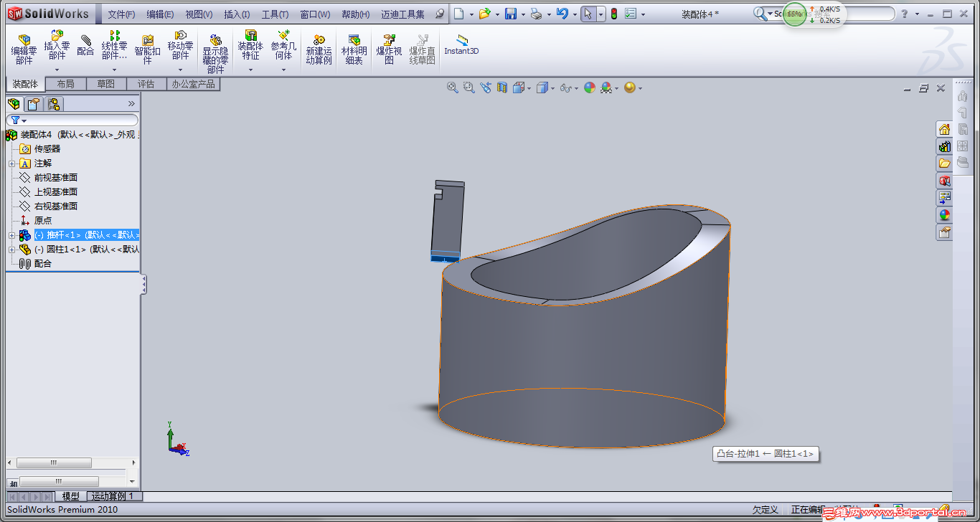This screenshot has width=980, height=522.
Task: Click the Section View icon
Action: (x=502, y=87)
